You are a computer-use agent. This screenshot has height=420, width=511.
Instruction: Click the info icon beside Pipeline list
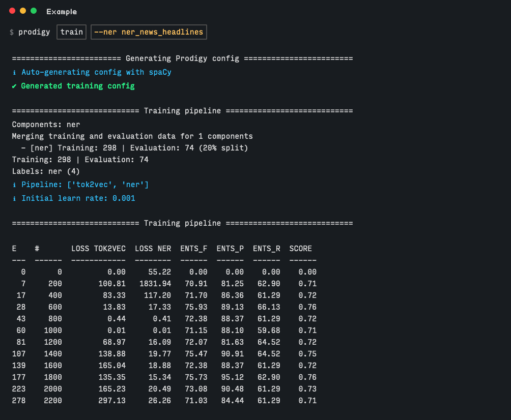[14, 185]
